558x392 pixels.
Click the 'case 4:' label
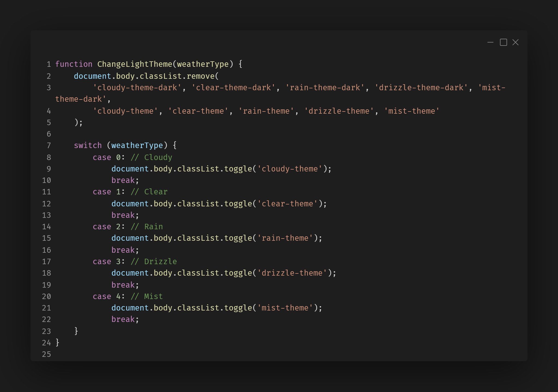tap(108, 297)
